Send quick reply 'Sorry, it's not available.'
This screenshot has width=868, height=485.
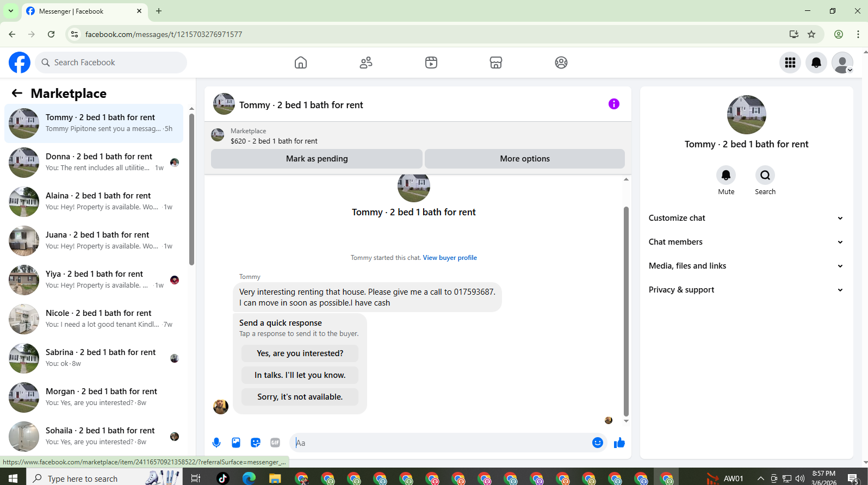[300, 397]
